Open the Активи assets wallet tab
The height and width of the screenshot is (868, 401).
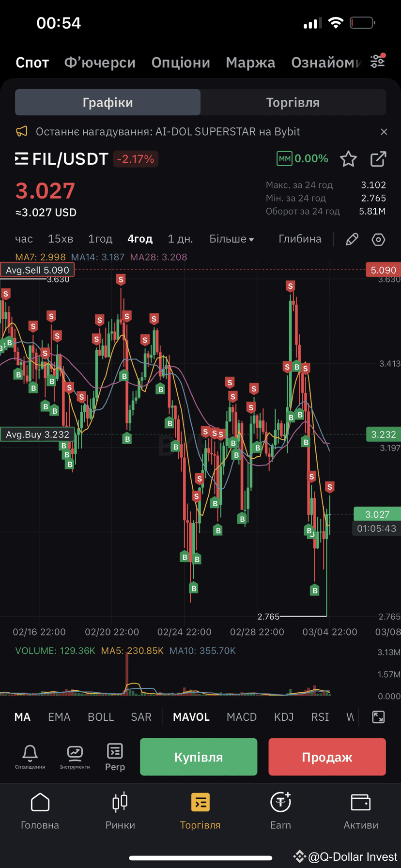[x=361, y=811]
